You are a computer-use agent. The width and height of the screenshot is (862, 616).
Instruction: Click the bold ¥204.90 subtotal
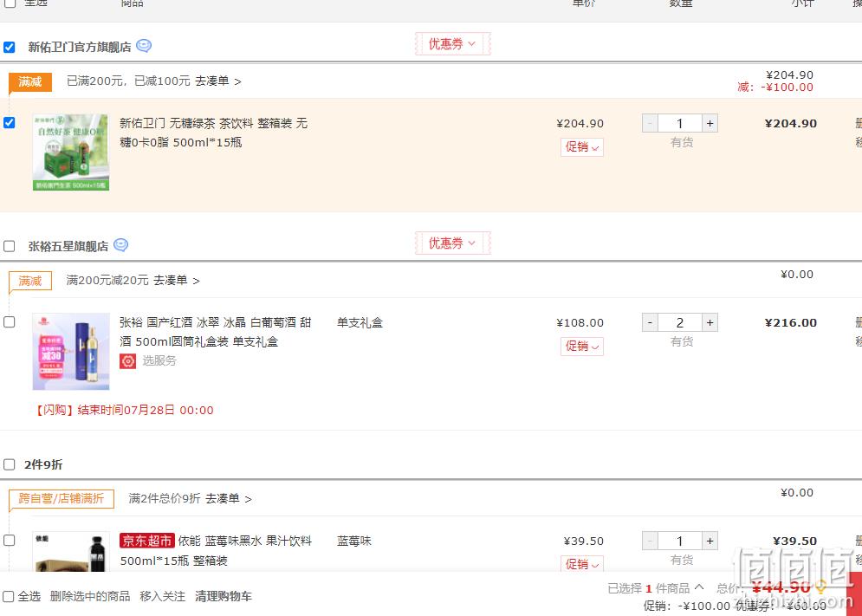(791, 124)
